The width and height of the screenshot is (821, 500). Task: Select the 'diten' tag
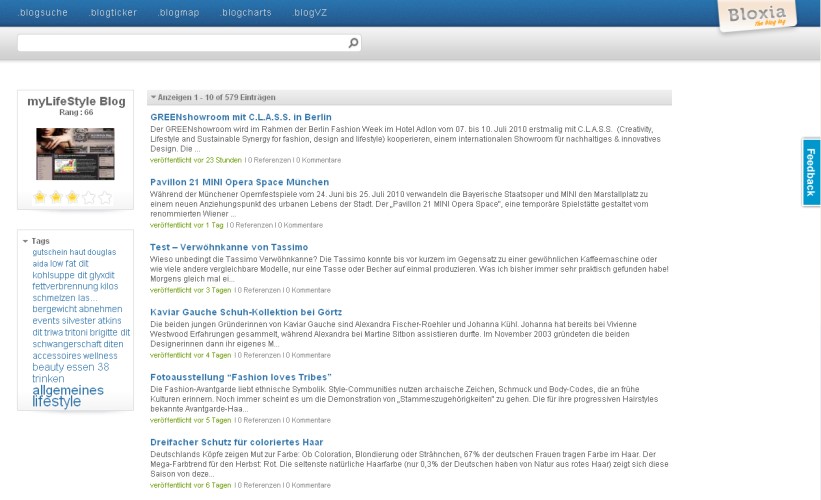coord(113,344)
